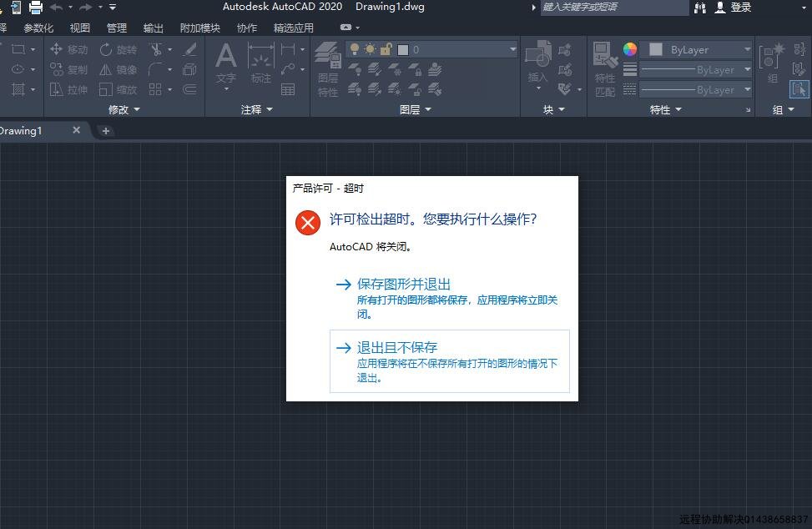Click the Offset tool icon
812x529 pixels.
pos(190,89)
